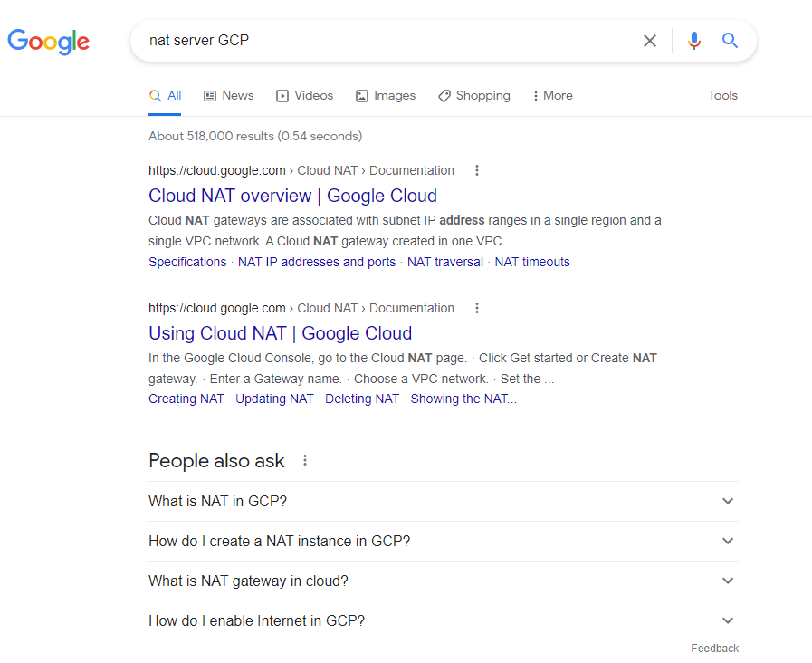This screenshot has height=663, width=812.
Task: Click the Google logo
Action: [x=48, y=42]
